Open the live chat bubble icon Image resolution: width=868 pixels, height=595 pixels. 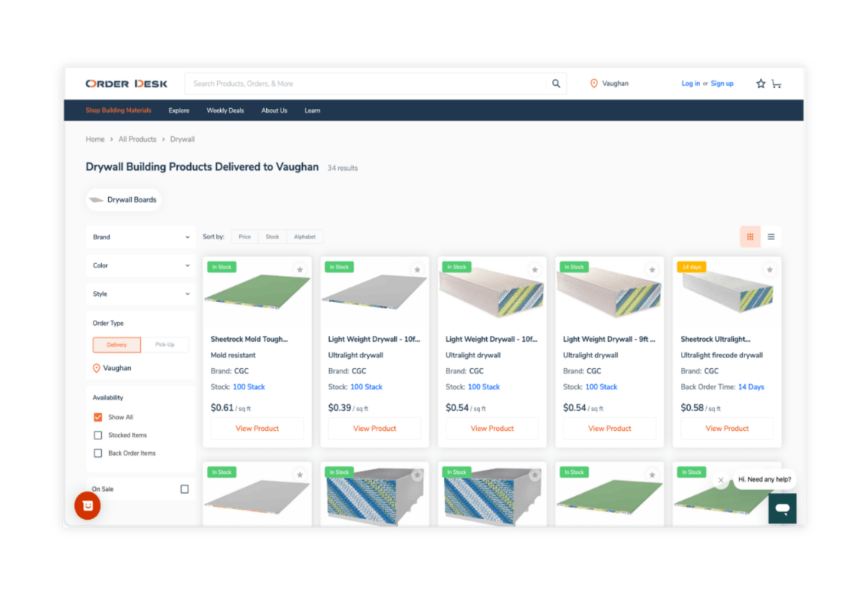coord(782,508)
